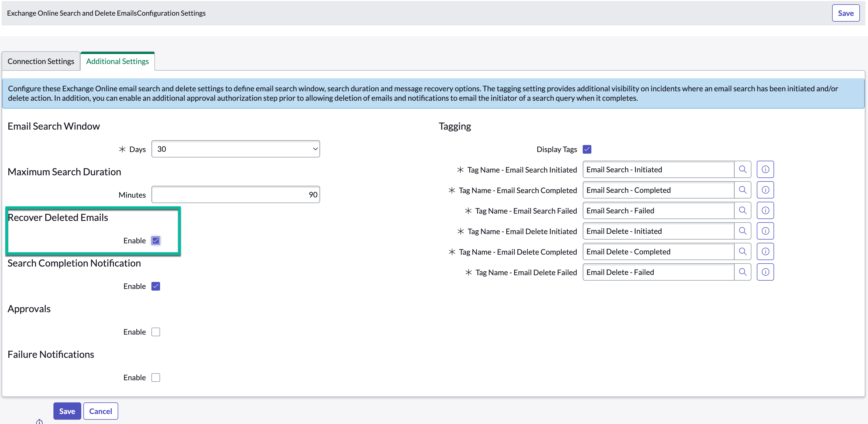The image size is (868, 424).
Task: Preview record info for Email Search Initiated tag
Action: tap(765, 170)
